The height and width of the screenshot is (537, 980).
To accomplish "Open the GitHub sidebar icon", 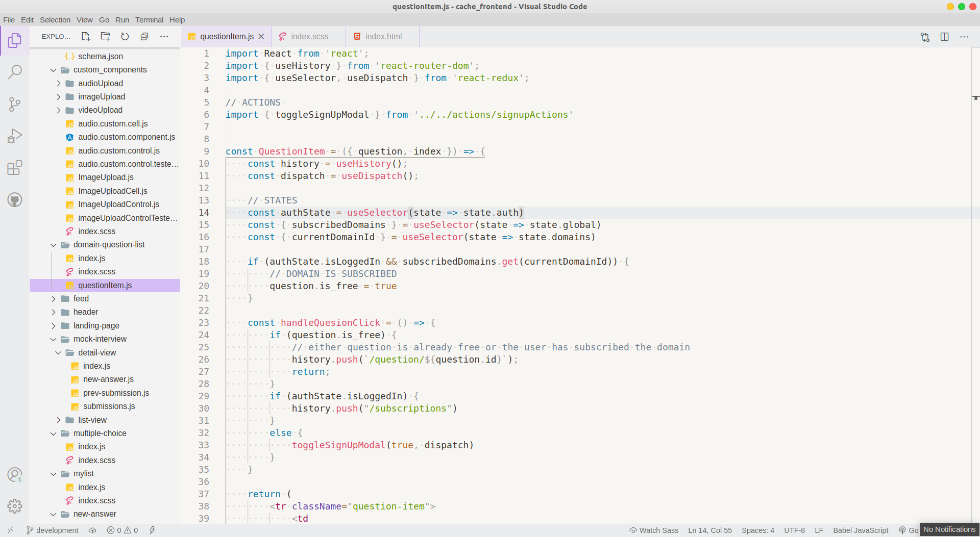I will point(15,199).
